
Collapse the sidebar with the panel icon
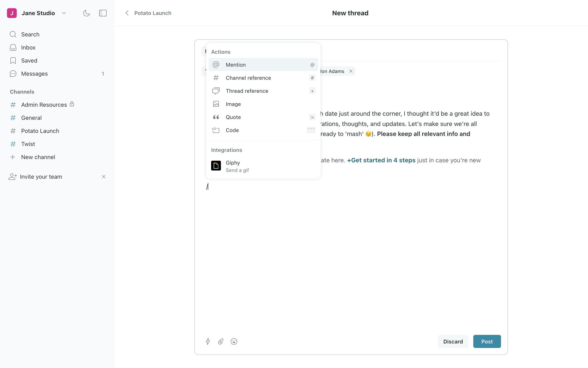[x=103, y=13]
